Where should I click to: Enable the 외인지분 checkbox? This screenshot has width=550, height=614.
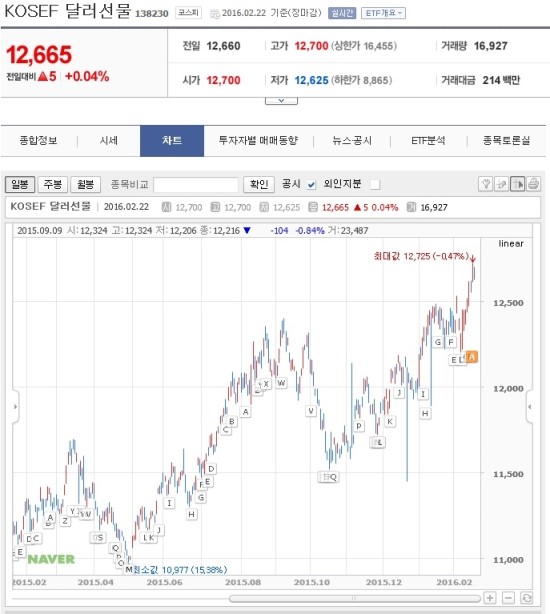point(375,184)
